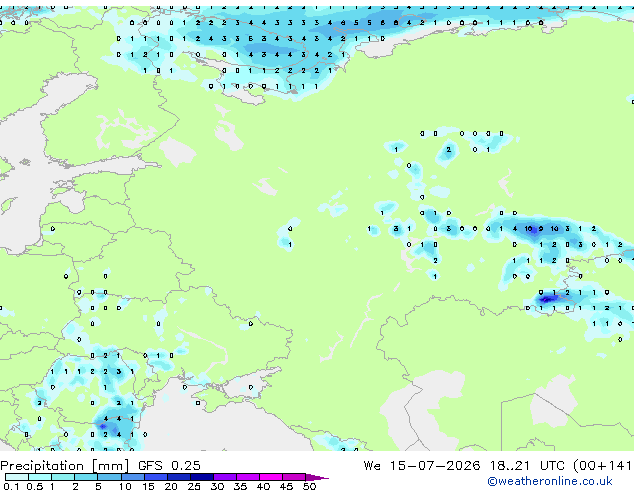Select the 40–45 mm magenta legend swatch
The width and height of the screenshot is (634, 490).
pos(271,477)
